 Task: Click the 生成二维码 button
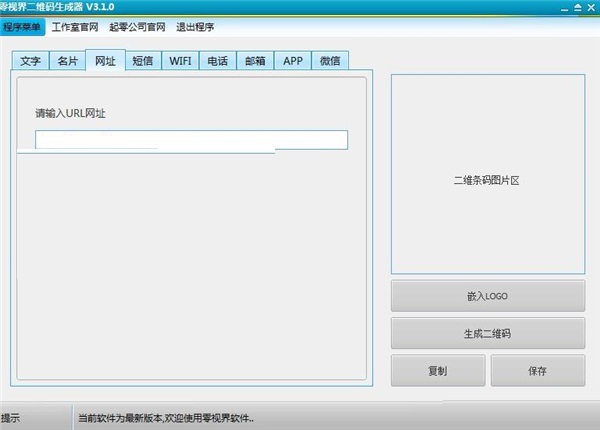tap(488, 333)
